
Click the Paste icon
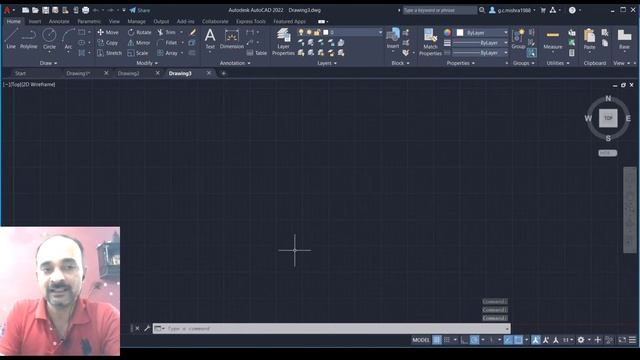[589, 40]
